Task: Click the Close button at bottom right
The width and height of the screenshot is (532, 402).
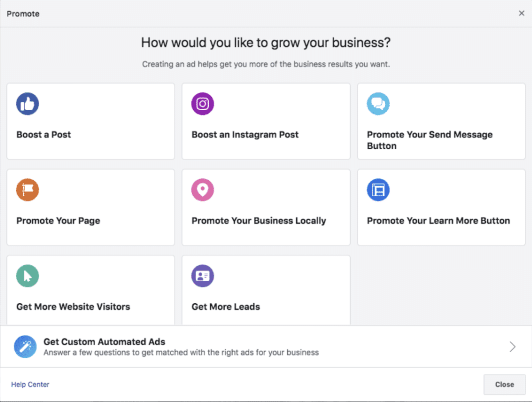Action: tap(504, 384)
